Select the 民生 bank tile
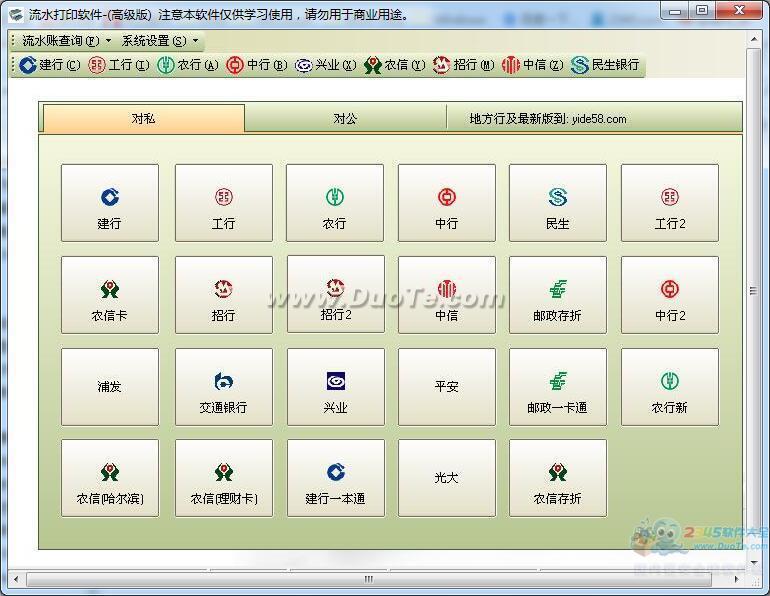This screenshot has width=770, height=596. [558, 203]
